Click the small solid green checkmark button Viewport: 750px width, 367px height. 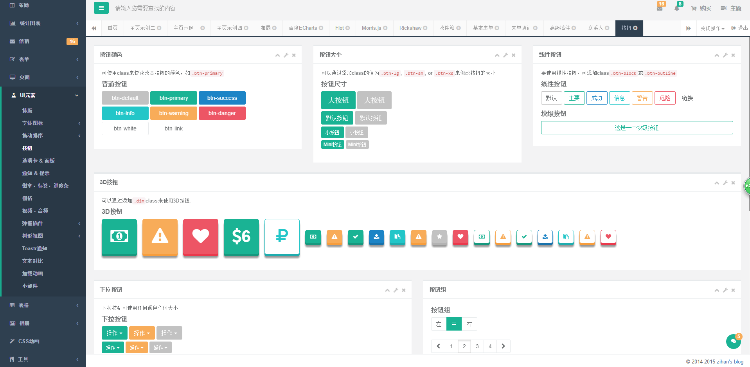click(x=355, y=237)
